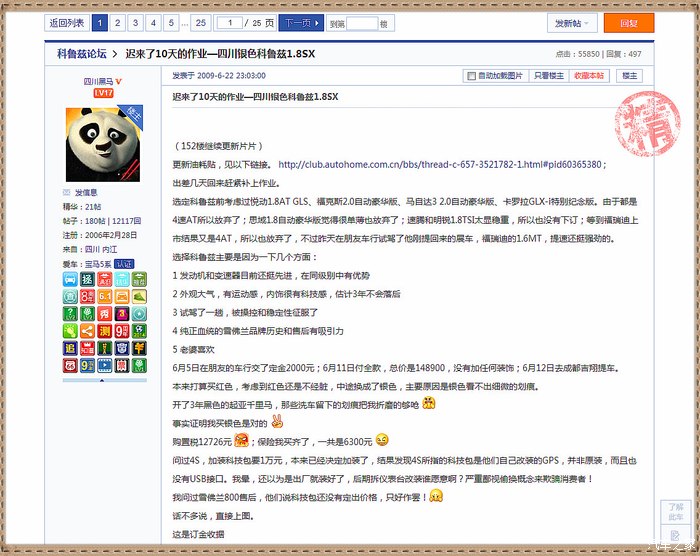Click the orange 6.1 badge icon
The image size is (700, 556).
[104, 297]
